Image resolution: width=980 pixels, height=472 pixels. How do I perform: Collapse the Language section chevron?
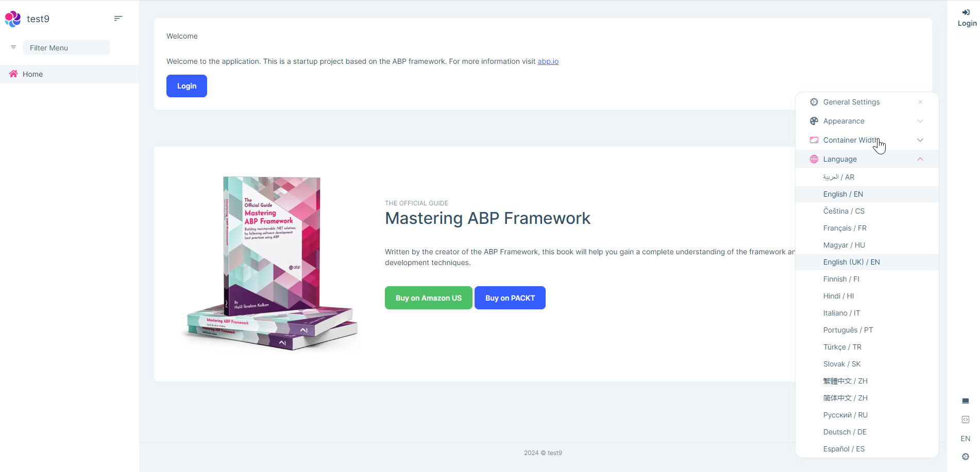[x=920, y=159]
